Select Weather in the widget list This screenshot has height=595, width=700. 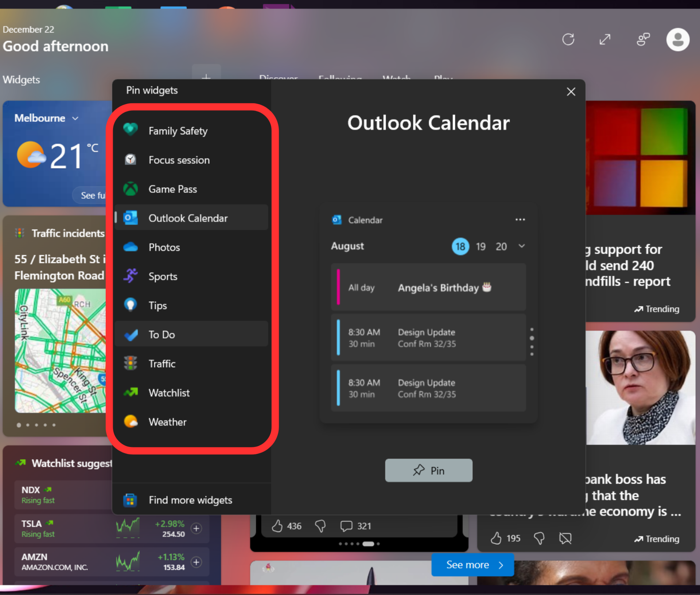(x=167, y=422)
